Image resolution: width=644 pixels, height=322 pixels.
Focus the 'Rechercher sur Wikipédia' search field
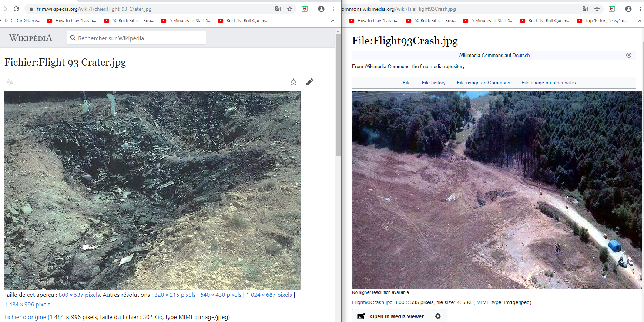point(136,38)
